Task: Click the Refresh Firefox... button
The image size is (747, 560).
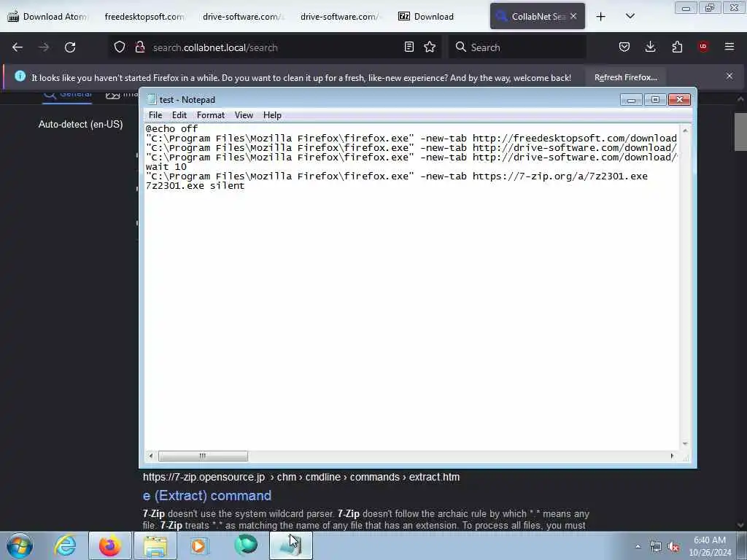Action: pos(625,77)
